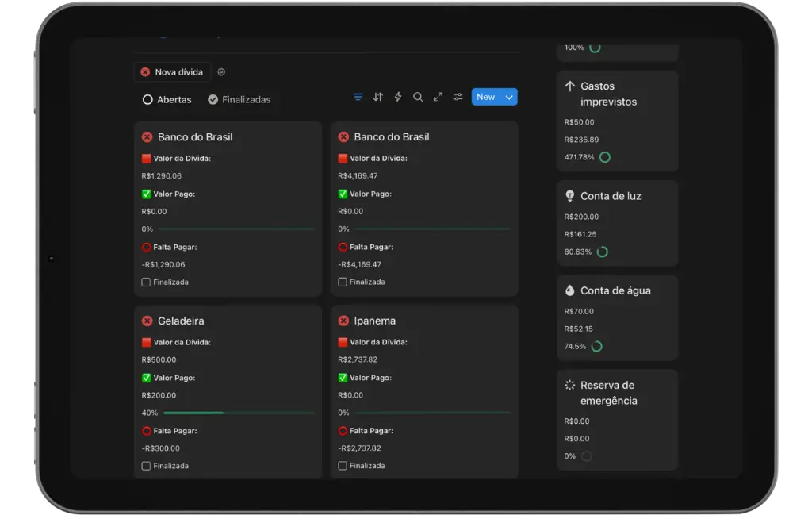
Task: Click the red X icon on Geladeira card
Action: (147, 321)
